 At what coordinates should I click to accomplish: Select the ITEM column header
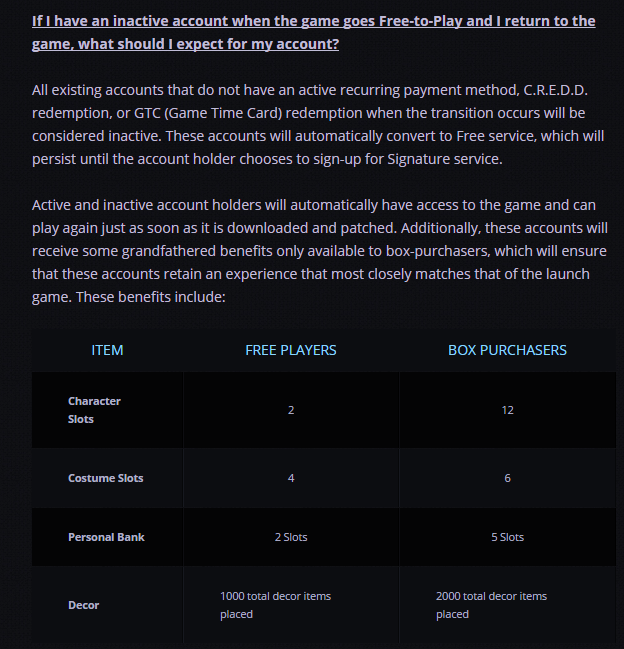[x=107, y=350]
